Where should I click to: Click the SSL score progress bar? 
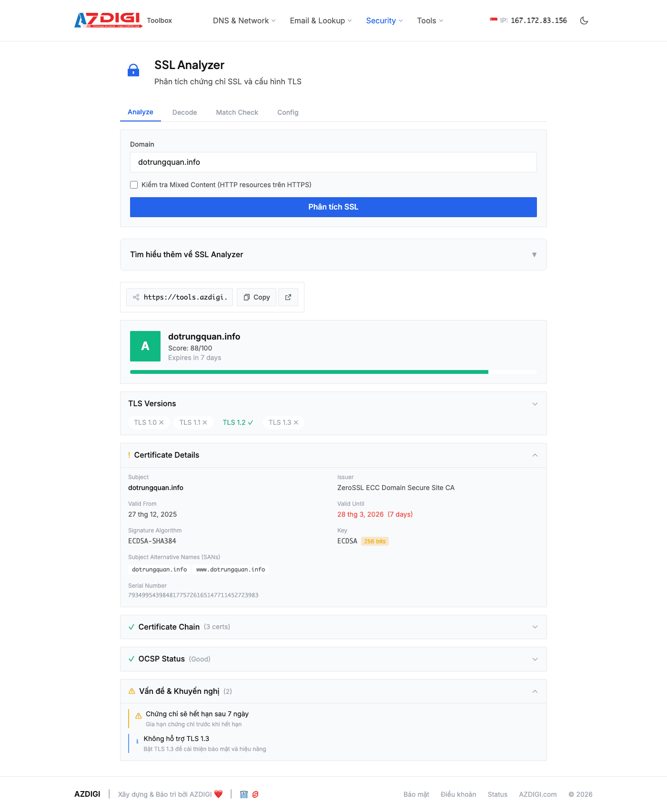click(x=333, y=372)
